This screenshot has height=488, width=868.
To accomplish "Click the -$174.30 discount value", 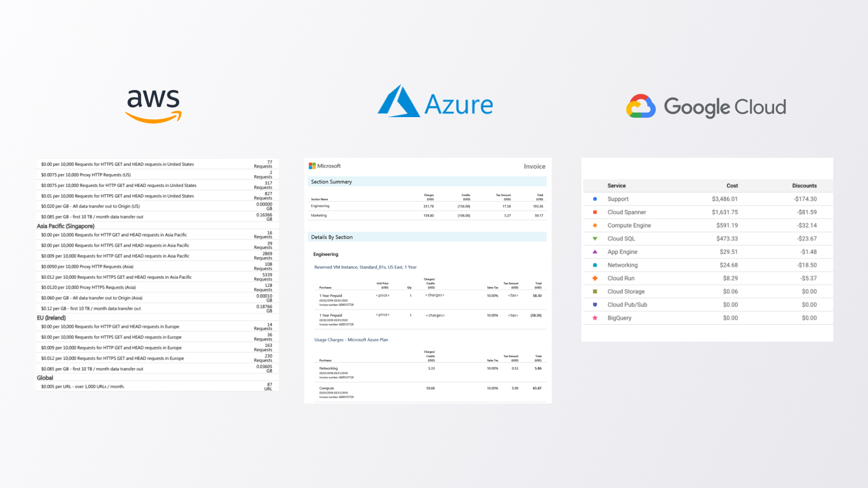I will tap(805, 199).
